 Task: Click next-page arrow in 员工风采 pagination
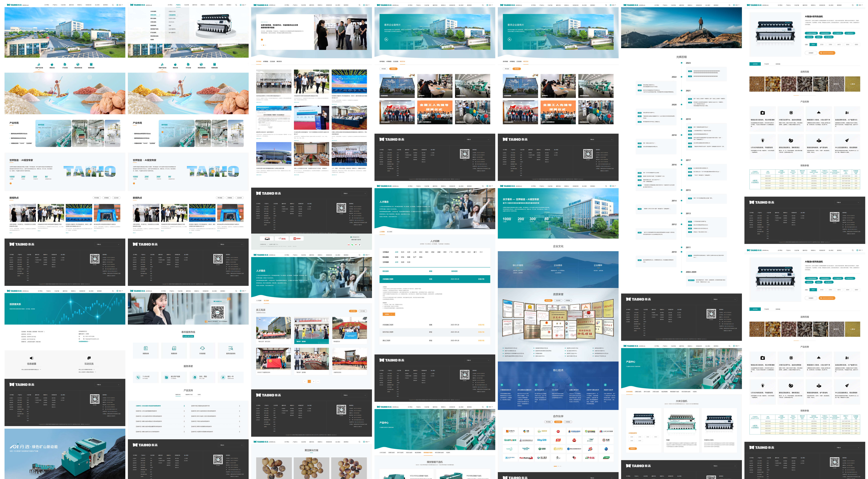tap(318, 381)
